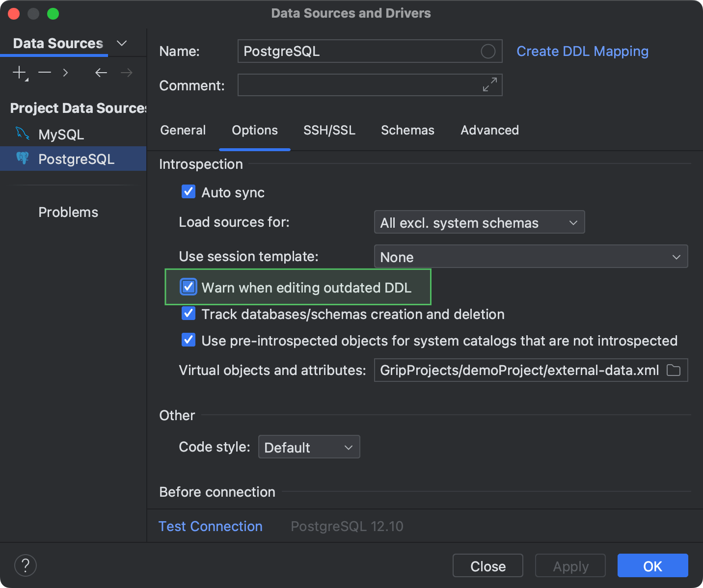Select the PostgreSQL elephant data source icon

pos(23,159)
